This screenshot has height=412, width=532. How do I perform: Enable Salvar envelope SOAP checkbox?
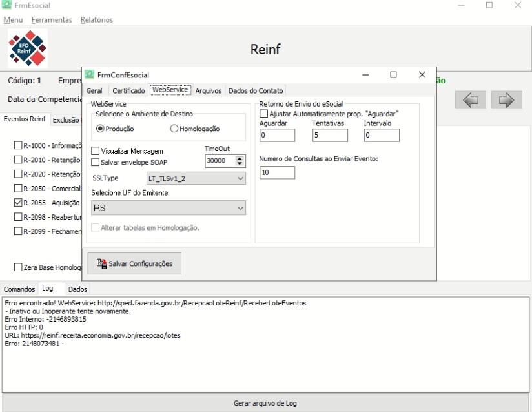click(96, 162)
